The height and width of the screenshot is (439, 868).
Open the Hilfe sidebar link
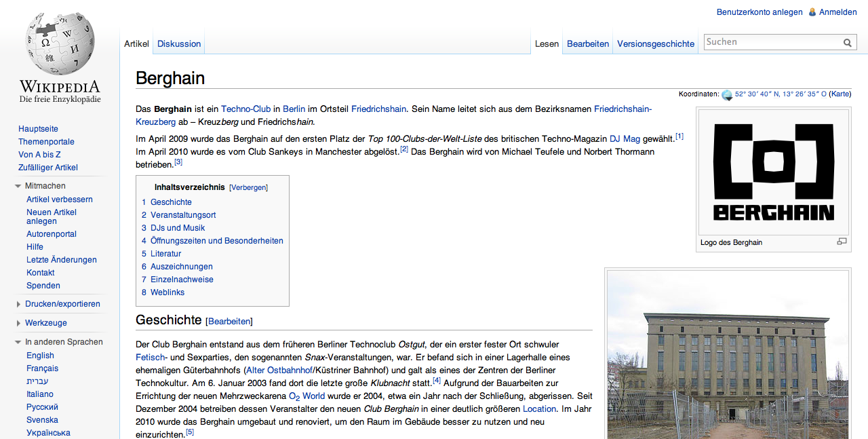coord(35,247)
